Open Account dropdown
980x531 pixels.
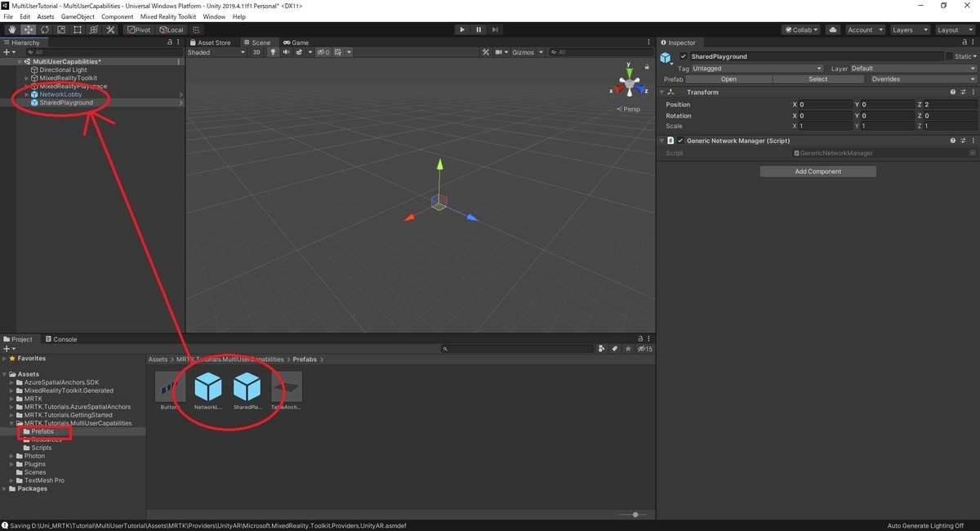point(864,29)
